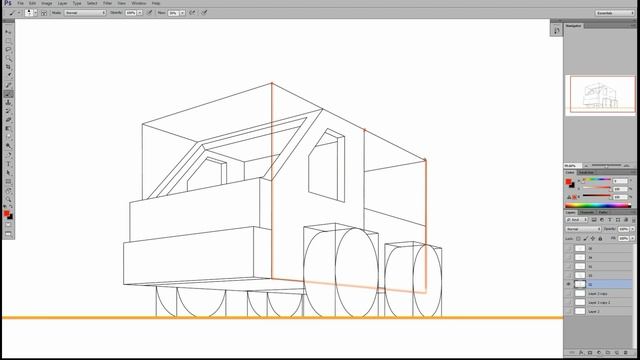Viewport: 640px width, 360px height.
Task: Show Layer 2 with its visibility box
Action: (569, 311)
